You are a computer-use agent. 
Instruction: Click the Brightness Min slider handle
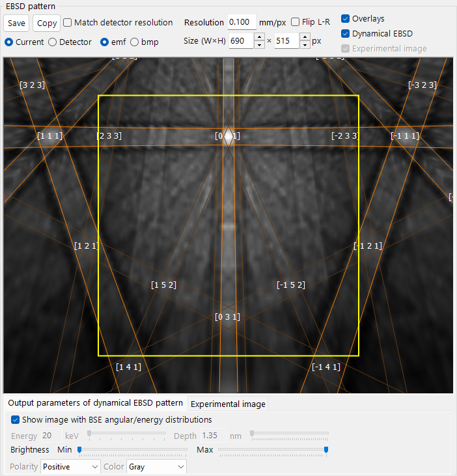pos(79,449)
